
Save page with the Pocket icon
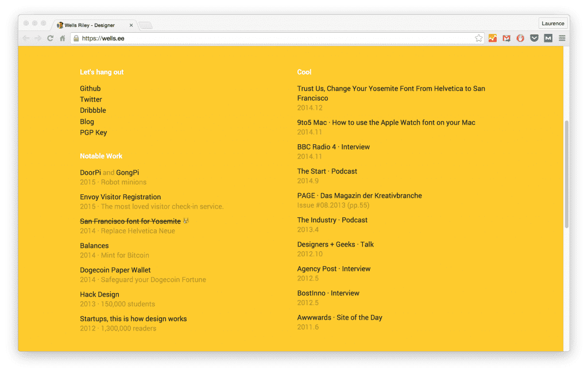534,39
